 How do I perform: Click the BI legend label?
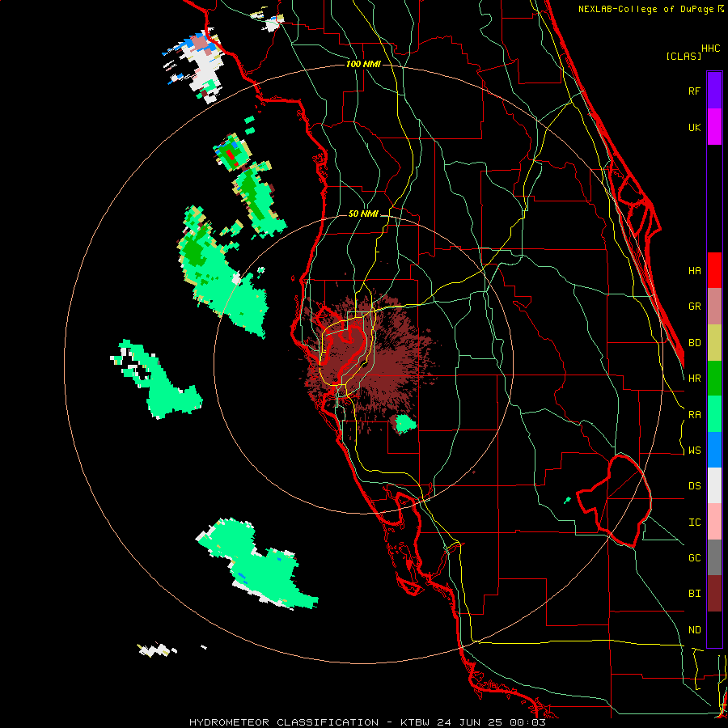(694, 594)
